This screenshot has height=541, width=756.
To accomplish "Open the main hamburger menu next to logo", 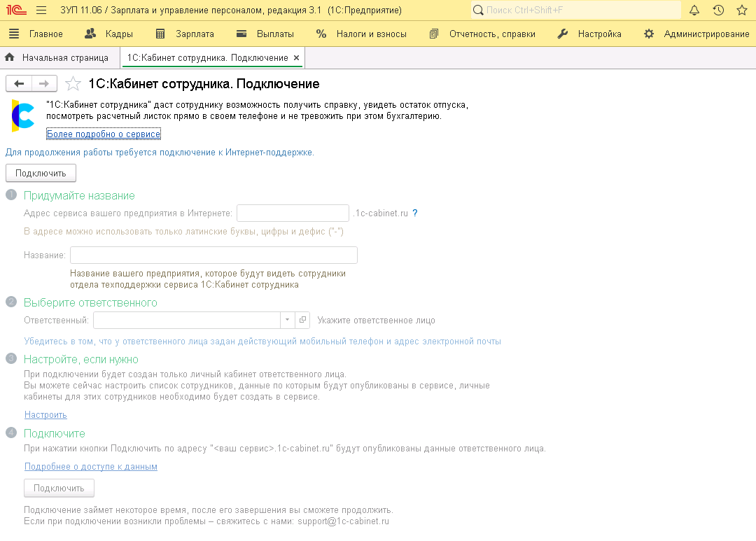I will click(x=41, y=10).
